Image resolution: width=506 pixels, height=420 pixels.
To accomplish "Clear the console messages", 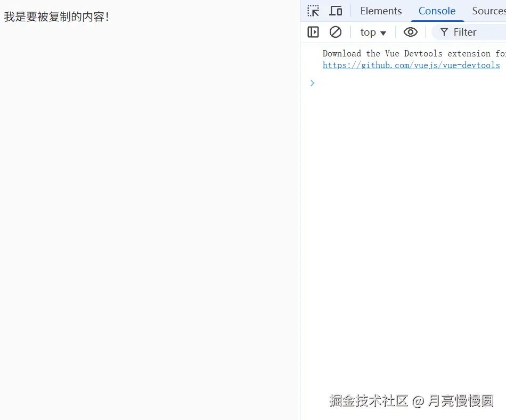I will coord(336,32).
